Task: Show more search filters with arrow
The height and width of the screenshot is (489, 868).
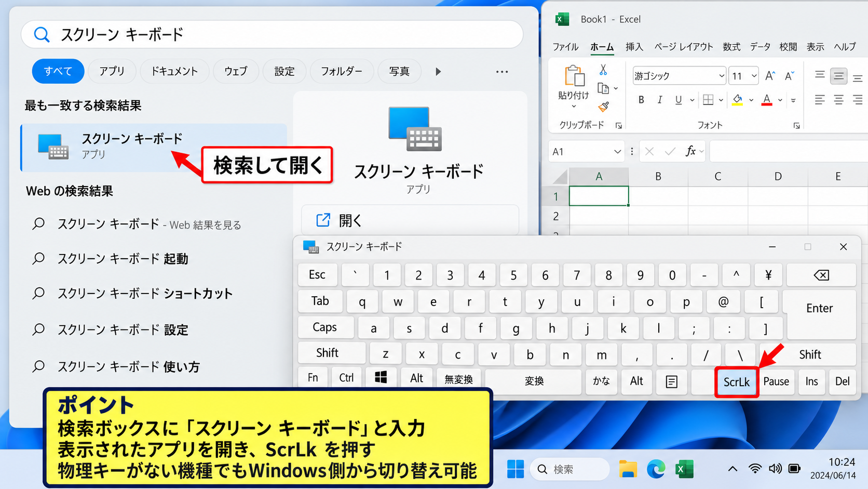Action: click(438, 72)
